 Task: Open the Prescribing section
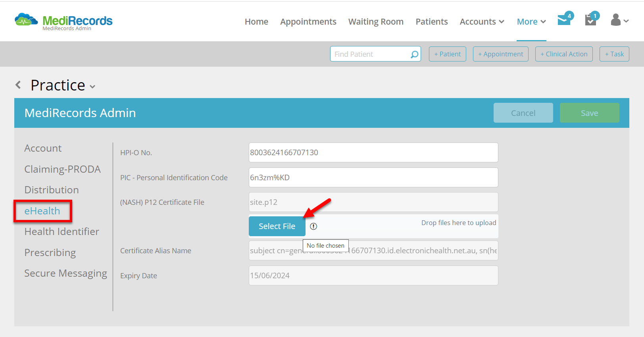pyautogui.click(x=50, y=252)
